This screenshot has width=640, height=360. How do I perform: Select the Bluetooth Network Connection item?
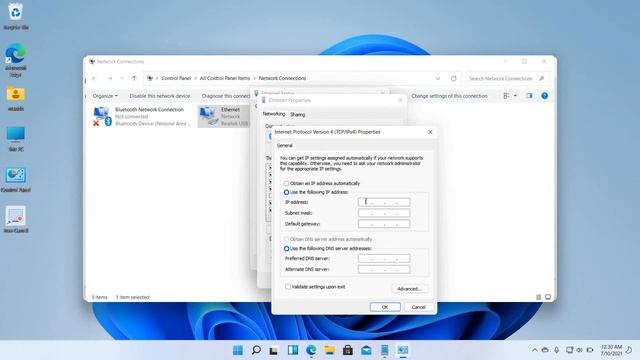(x=142, y=116)
